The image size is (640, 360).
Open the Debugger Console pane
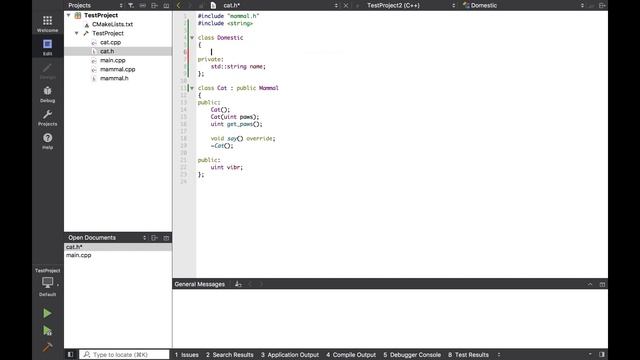[412, 355]
